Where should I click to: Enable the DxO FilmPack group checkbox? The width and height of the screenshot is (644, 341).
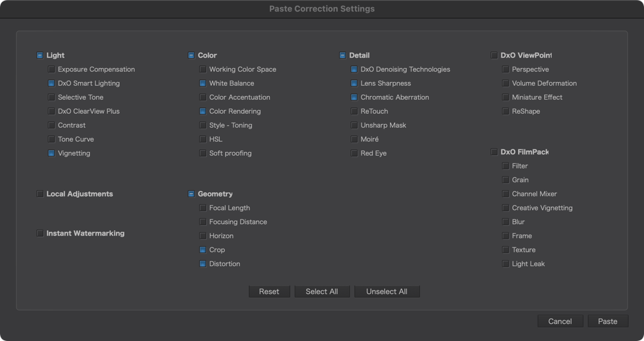tap(494, 152)
